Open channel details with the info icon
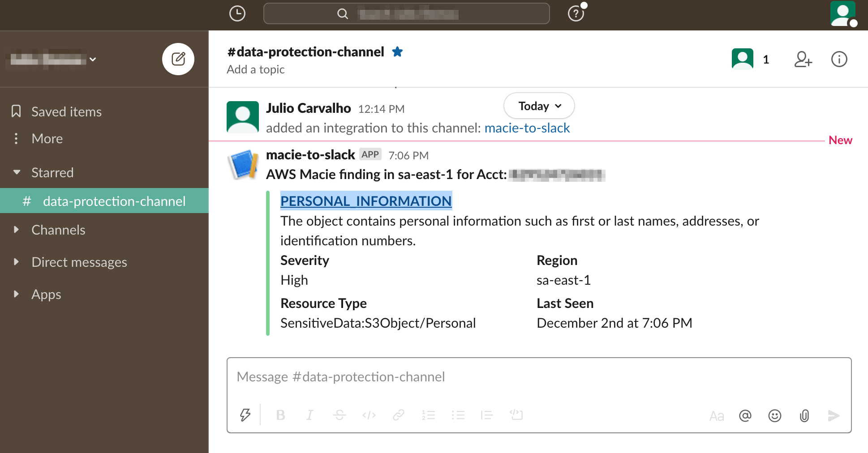Image resolution: width=868 pixels, height=453 pixels. [839, 59]
